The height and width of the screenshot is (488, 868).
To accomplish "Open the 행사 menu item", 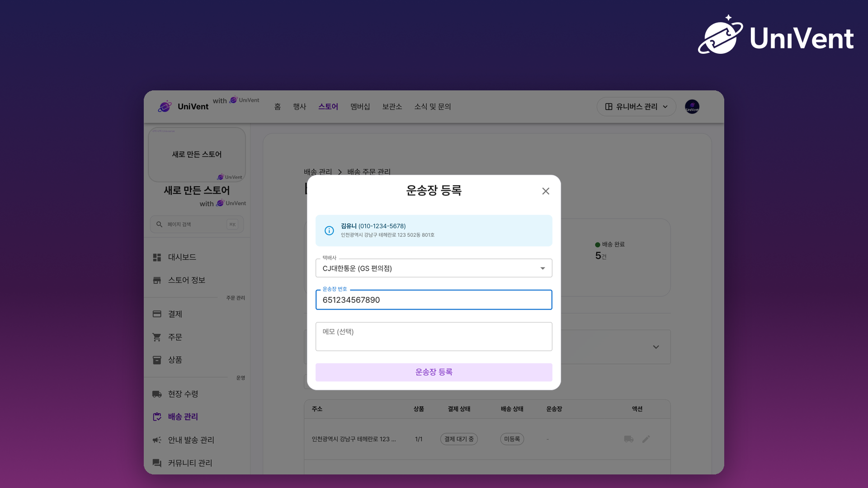I will (x=299, y=107).
